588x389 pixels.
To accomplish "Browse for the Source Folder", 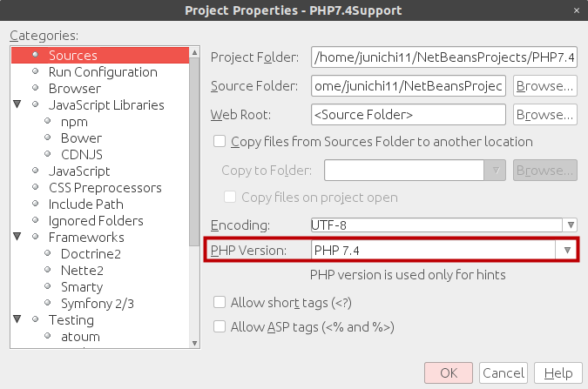I will pyautogui.click(x=544, y=87).
